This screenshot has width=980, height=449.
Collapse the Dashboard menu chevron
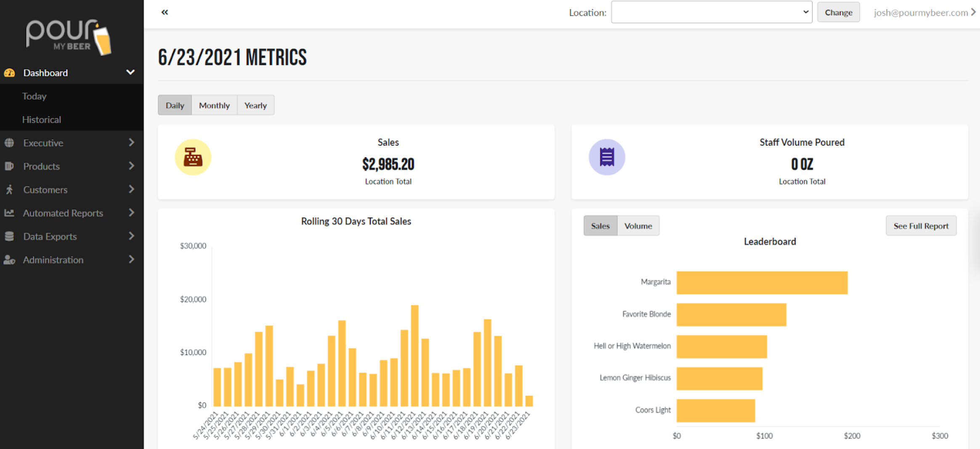130,72
